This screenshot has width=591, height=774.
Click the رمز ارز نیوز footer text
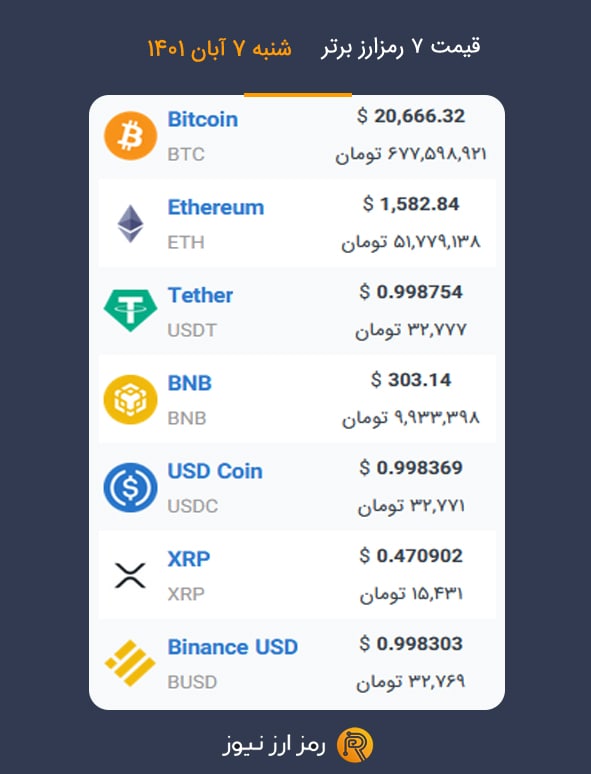pyautogui.click(x=274, y=745)
